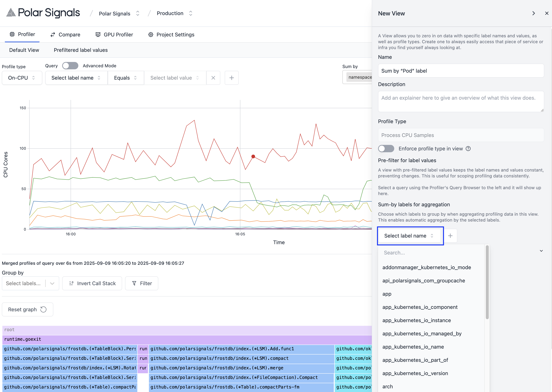Image resolution: width=552 pixels, height=392 pixels.
Task: Open the GPU Profiler icon
Action: click(98, 34)
